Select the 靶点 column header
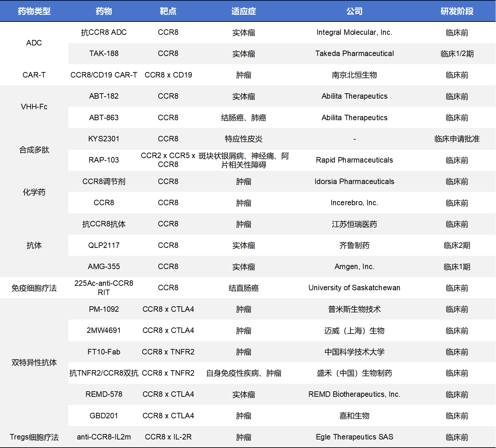496x448 pixels. (x=168, y=11)
